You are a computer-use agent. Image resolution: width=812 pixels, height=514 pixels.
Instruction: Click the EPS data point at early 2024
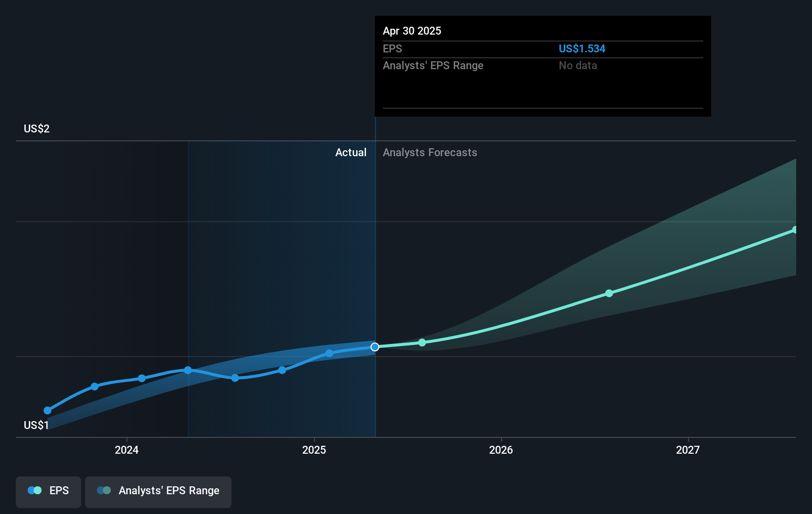[141, 378]
